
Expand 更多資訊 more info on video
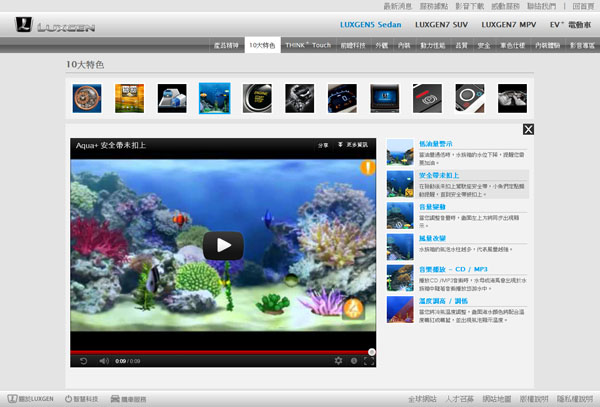click(x=353, y=145)
